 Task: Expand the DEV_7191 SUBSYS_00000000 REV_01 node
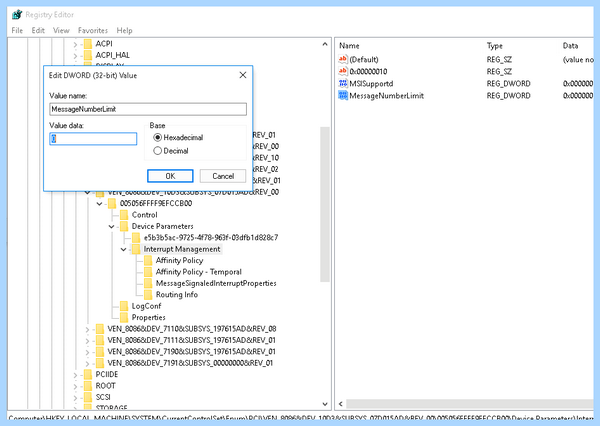click(87, 364)
